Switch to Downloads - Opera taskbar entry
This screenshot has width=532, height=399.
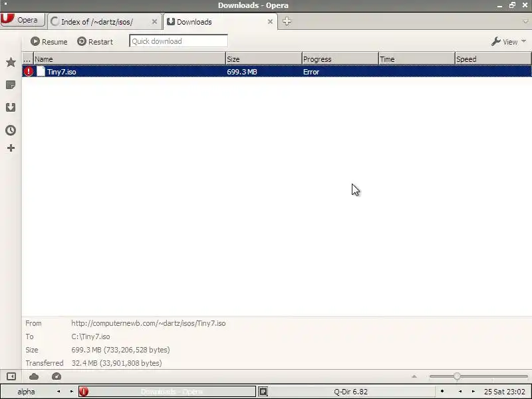click(168, 392)
